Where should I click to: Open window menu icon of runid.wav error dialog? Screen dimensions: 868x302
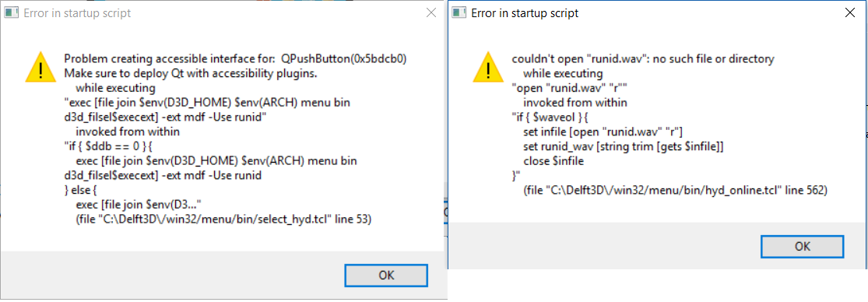[x=459, y=13]
